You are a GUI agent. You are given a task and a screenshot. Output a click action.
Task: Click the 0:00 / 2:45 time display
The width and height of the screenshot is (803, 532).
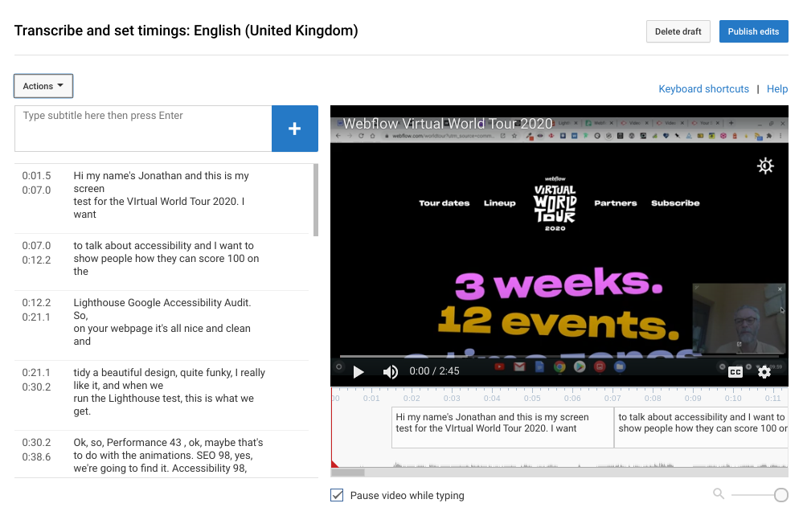(434, 371)
